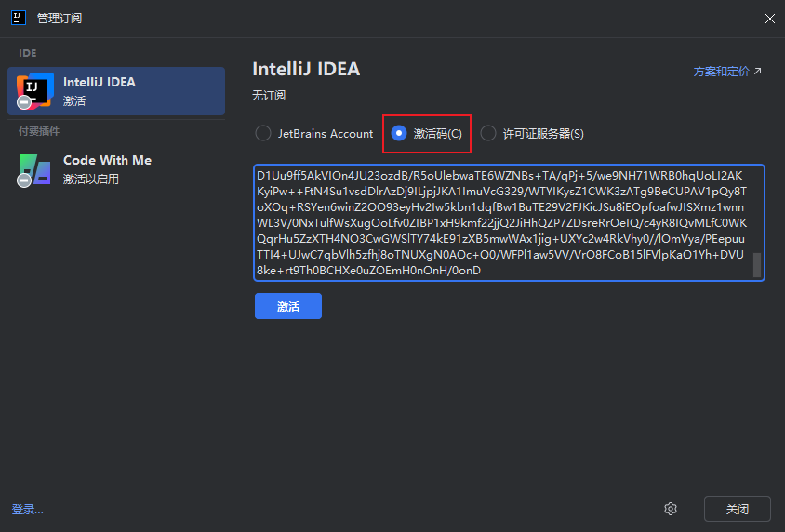Viewport: 785px width, 532px height.
Task: Click the IntelliJ IDEA heading in right panel
Action: pyautogui.click(x=306, y=69)
